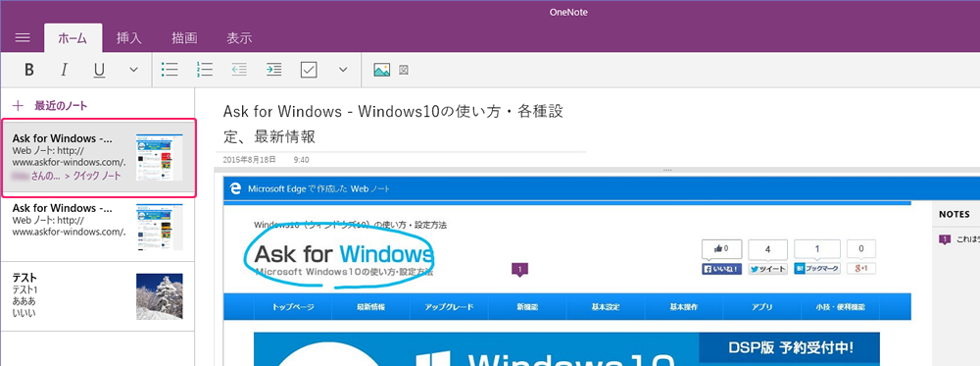Toggle bold formatting
The width and height of the screenshot is (980, 366).
pos(28,70)
